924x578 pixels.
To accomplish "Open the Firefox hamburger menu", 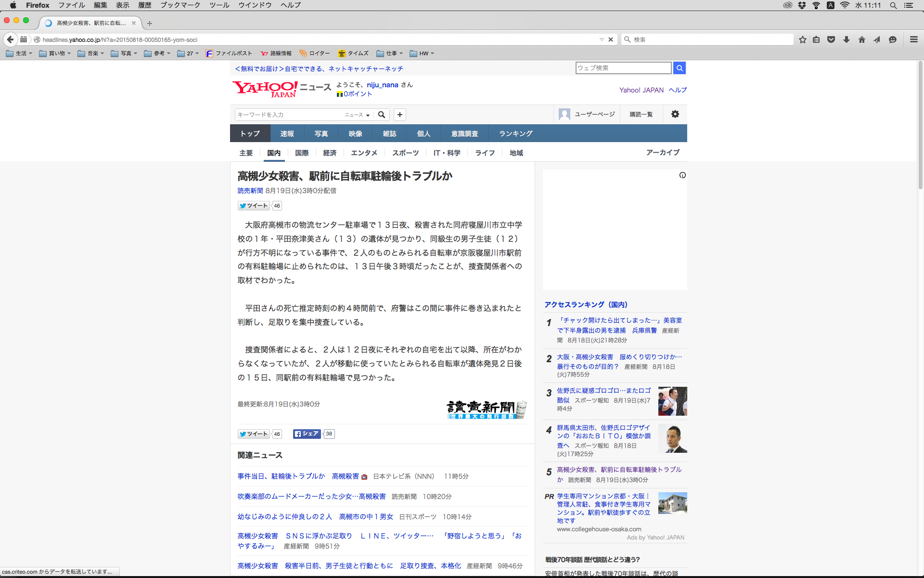I will tap(913, 39).
